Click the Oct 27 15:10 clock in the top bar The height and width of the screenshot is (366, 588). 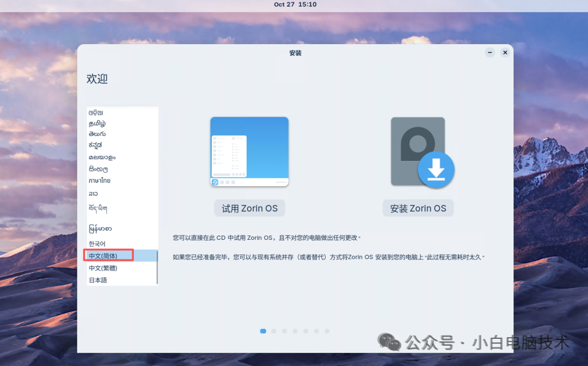(x=295, y=4)
